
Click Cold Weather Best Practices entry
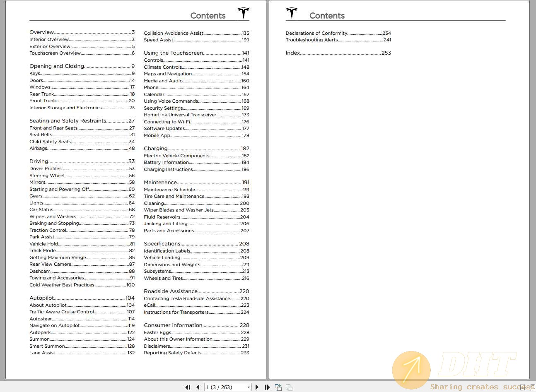pyautogui.click(x=82, y=285)
